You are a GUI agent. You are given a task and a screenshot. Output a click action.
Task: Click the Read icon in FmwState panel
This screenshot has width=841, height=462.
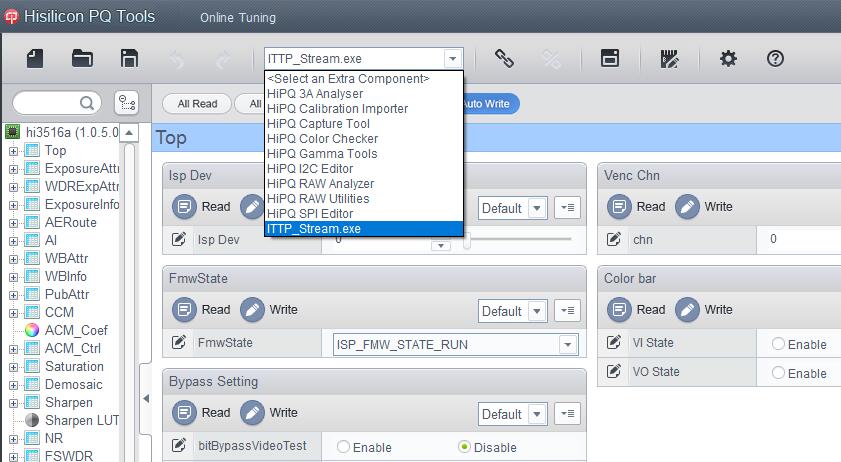click(184, 310)
